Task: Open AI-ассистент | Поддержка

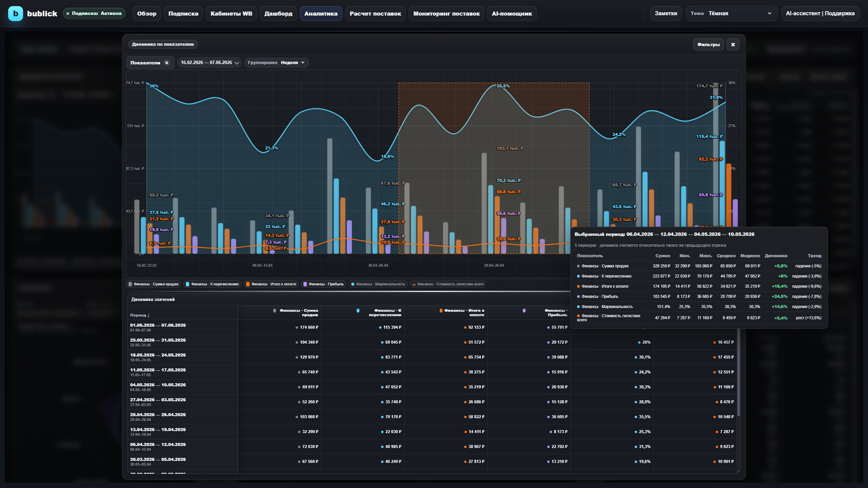Action: point(820,14)
